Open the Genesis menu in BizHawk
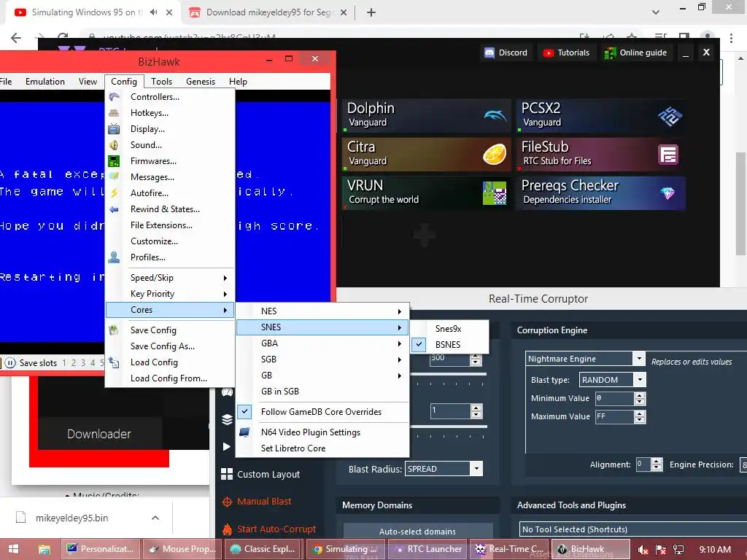The image size is (747, 560). pos(201,82)
